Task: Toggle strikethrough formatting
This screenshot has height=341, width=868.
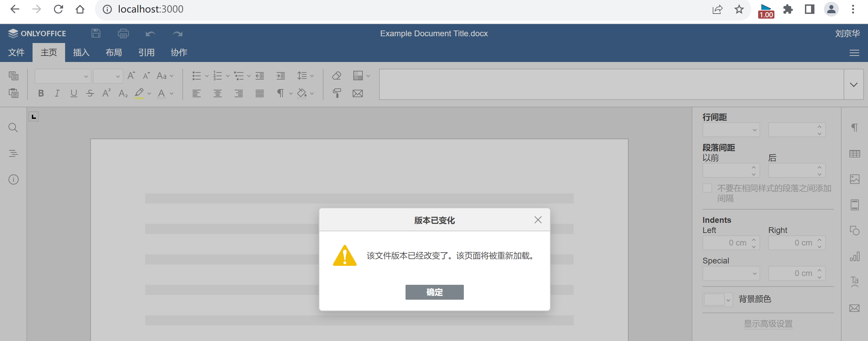Action: point(90,93)
